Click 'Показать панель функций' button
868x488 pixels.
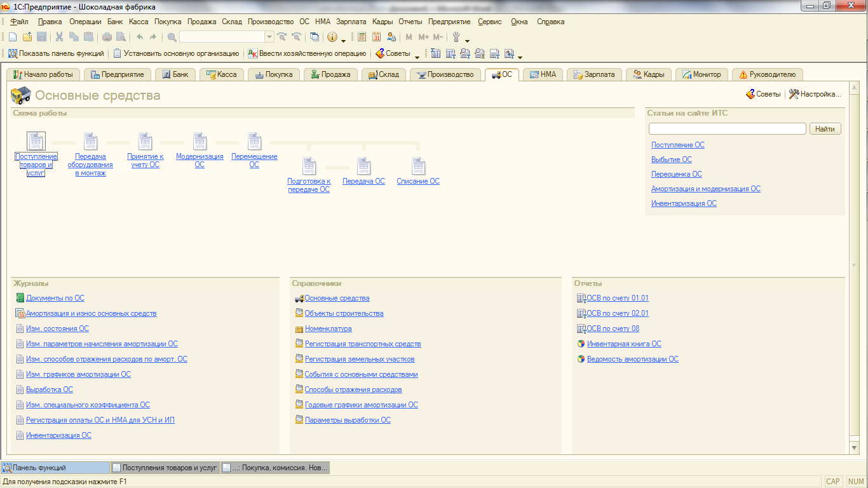pos(56,53)
